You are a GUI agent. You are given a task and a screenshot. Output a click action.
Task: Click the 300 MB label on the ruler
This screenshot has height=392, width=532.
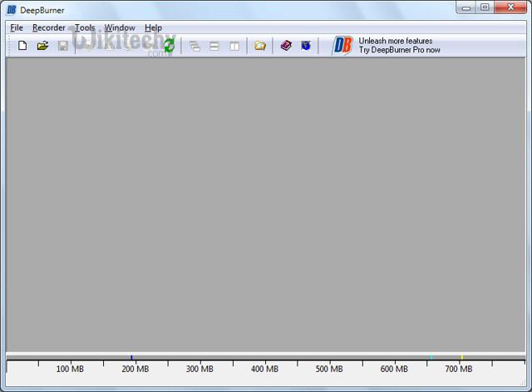point(199,369)
